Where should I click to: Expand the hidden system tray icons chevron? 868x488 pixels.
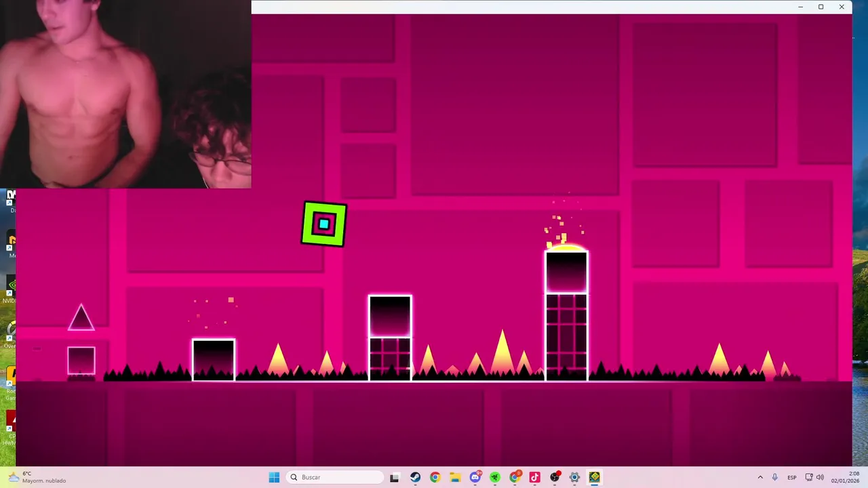[x=760, y=477]
